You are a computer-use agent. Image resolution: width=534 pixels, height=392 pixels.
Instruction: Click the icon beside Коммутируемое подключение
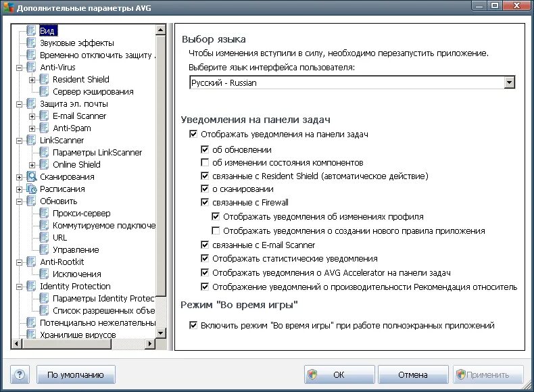pos(43,225)
